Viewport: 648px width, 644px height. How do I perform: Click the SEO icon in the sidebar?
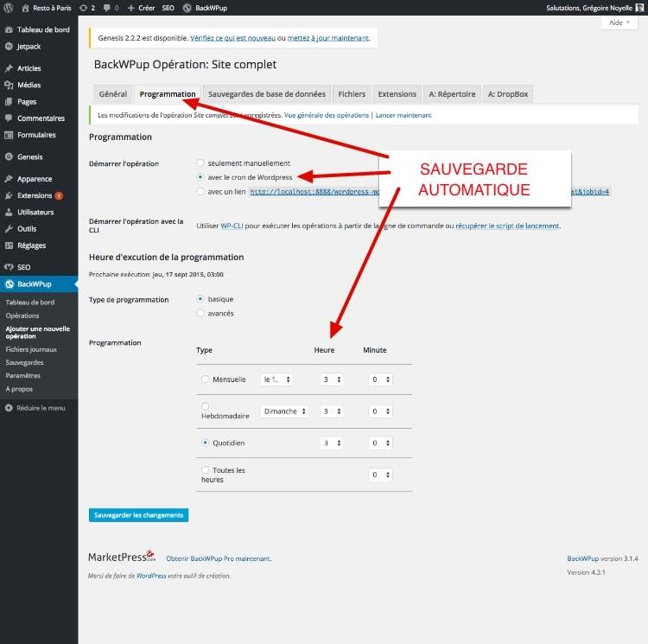(x=9, y=267)
